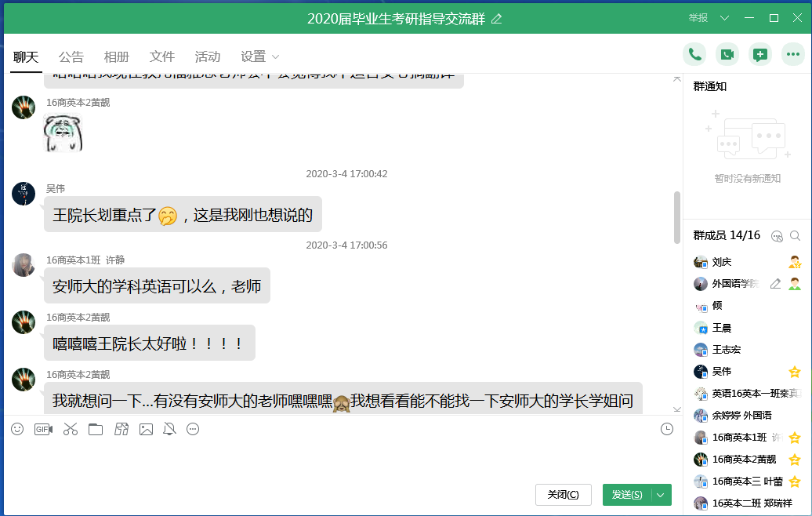The height and width of the screenshot is (516, 812).
Task: Expand the 设置 tab dropdown
Action: pos(275,57)
